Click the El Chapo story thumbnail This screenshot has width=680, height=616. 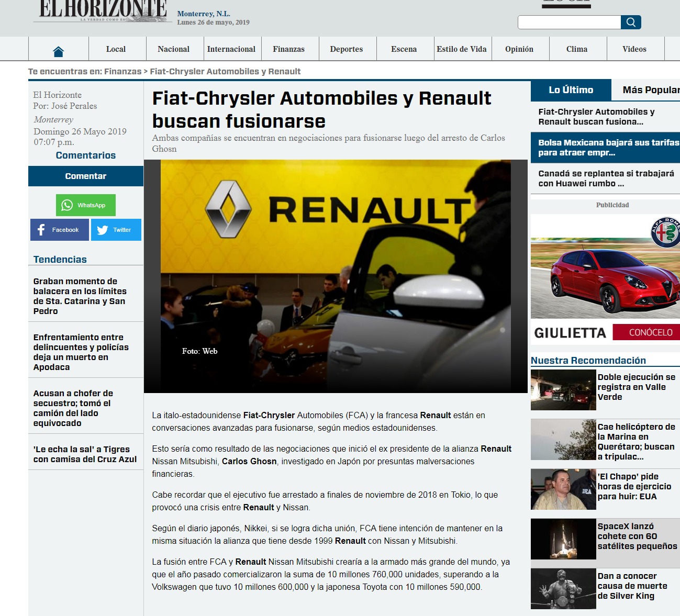(563, 489)
